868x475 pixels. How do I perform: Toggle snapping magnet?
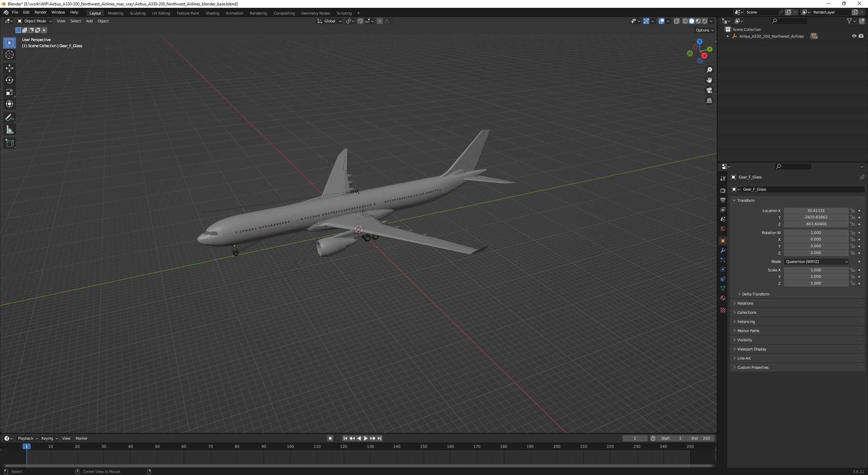coord(360,21)
